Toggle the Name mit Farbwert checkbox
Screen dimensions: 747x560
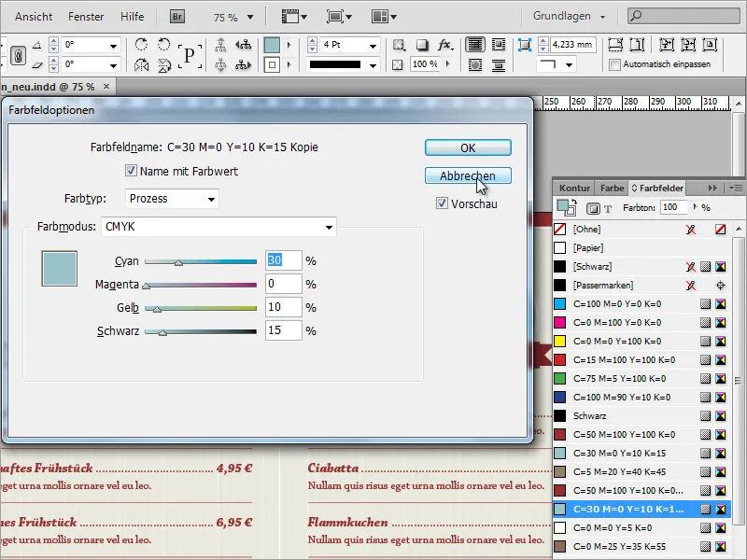coord(131,171)
